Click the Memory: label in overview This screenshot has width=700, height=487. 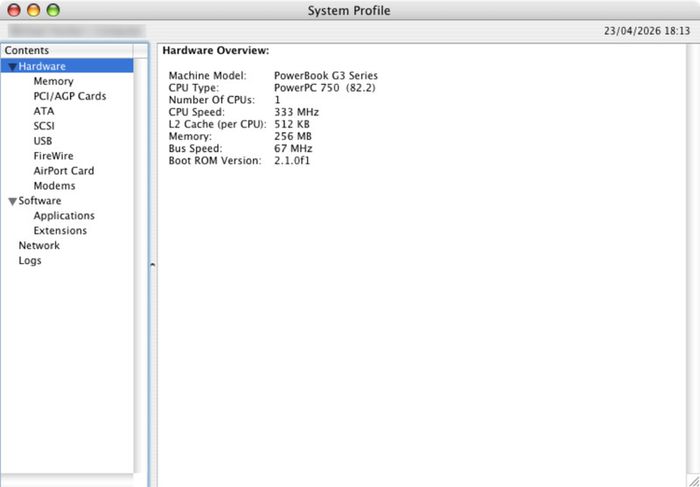pyautogui.click(x=190, y=136)
